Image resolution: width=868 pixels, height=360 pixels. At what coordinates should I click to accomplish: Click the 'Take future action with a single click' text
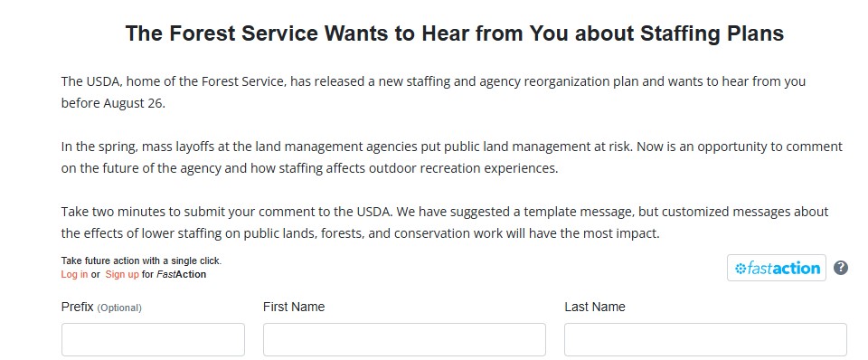coord(141,261)
